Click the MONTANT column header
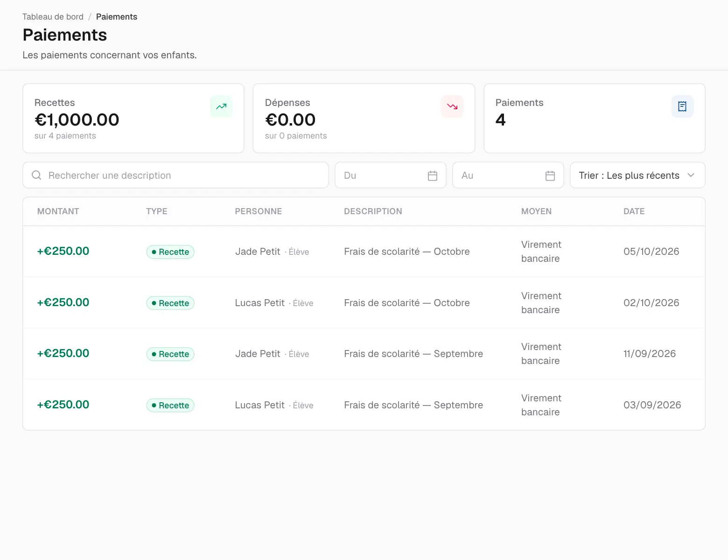Viewport: 728px width, 560px height. [x=58, y=211]
